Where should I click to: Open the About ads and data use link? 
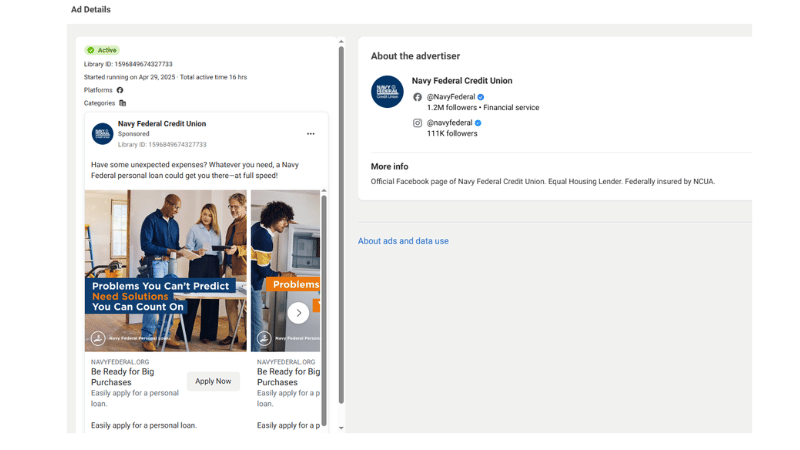403,241
